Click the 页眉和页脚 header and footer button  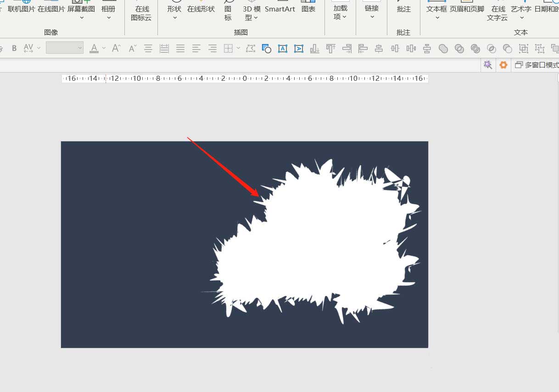tap(467, 9)
